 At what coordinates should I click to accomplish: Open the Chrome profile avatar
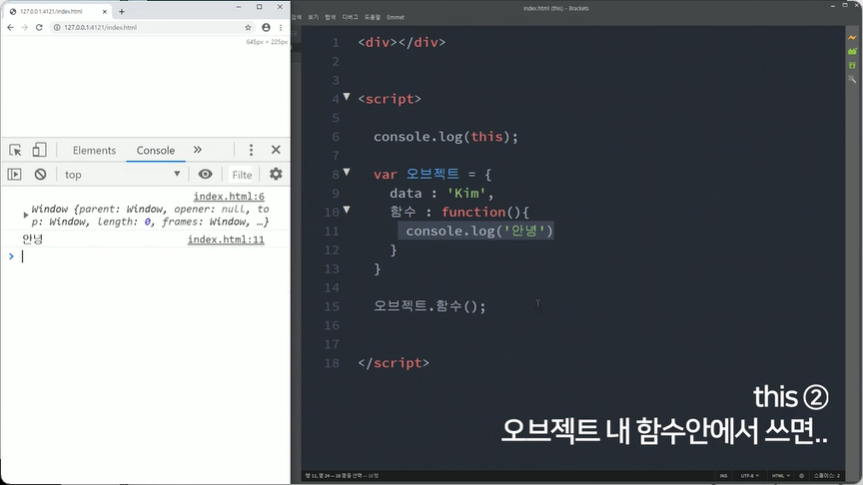266,27
